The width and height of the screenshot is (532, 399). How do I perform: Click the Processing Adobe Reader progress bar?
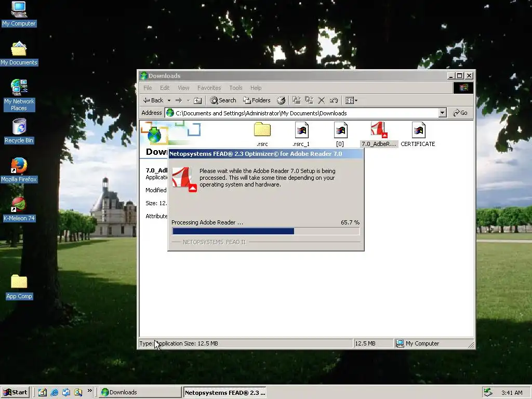pyautogui.click(x=265, y=231)
